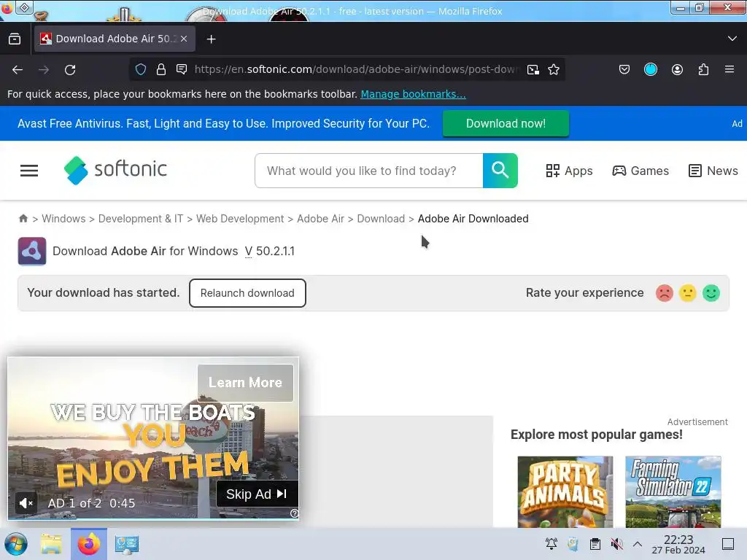Focus the Softonic search field
Screen dimensions: 747x560
[368, 171]
